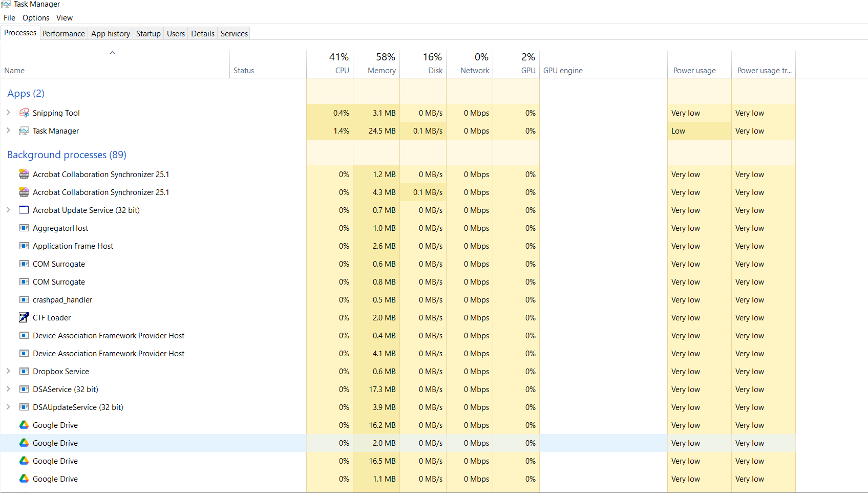Select the "Snipping Tool" process name

coord(56,113)
